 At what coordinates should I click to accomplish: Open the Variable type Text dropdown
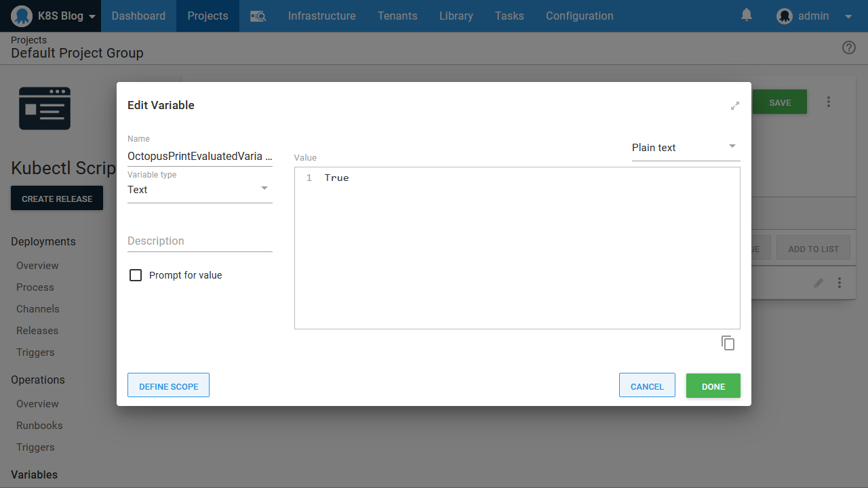tap(199, 190)
